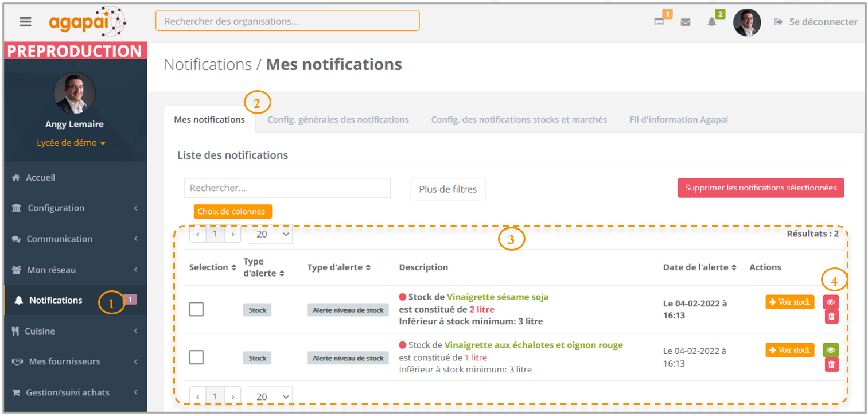868x416 pixels.
Task: Check the box for Vinaigrette aux échalotes row
Action: pos(196,357)
